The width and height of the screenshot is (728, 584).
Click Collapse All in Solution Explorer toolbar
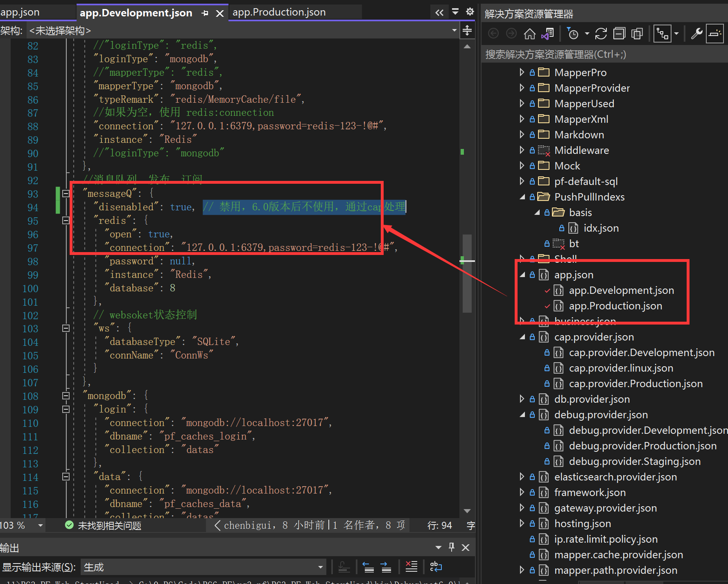tap(619, 34)
